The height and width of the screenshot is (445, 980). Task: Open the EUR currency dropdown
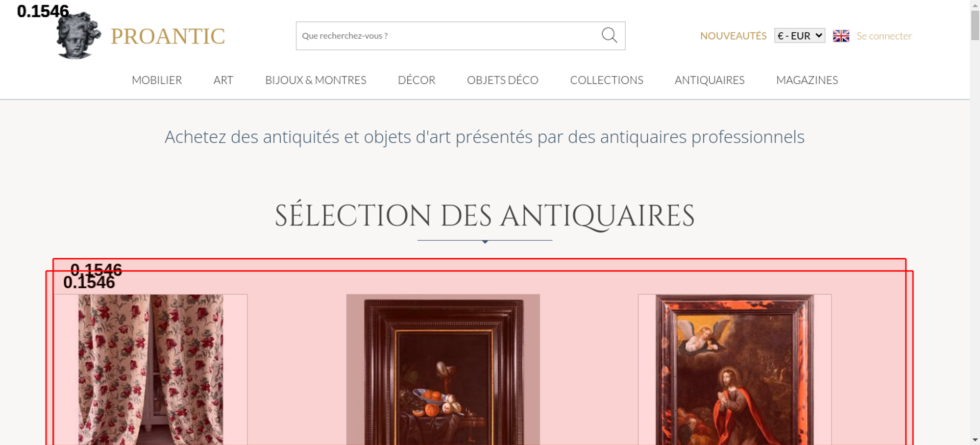click(800, 36)
